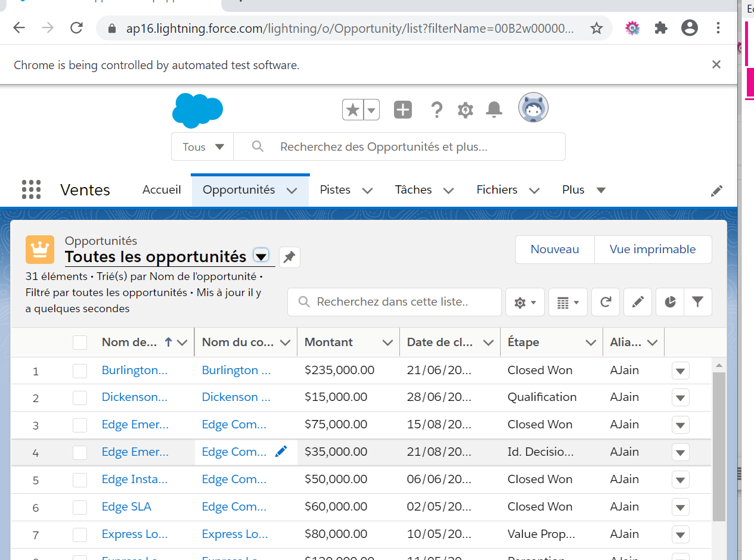
Task: Refresh the opportunities list
Action: tap(606, 302)
